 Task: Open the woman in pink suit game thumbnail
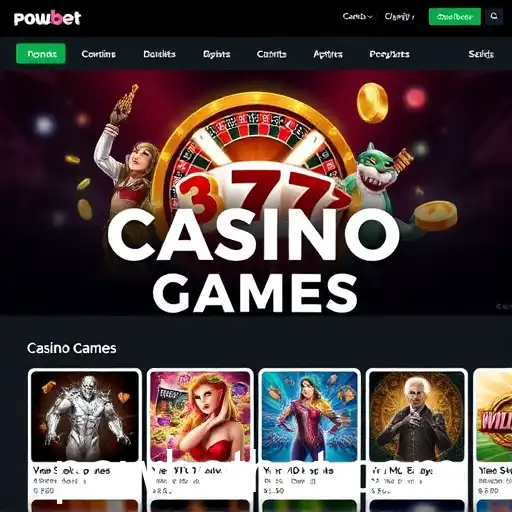(x=310, y=416)
